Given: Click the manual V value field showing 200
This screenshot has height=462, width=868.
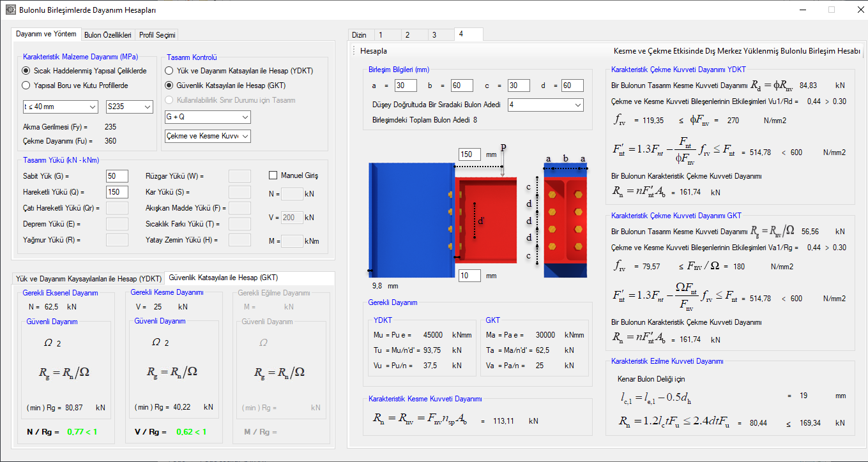Looking at the screenshot, I should [x=292, y=218].
